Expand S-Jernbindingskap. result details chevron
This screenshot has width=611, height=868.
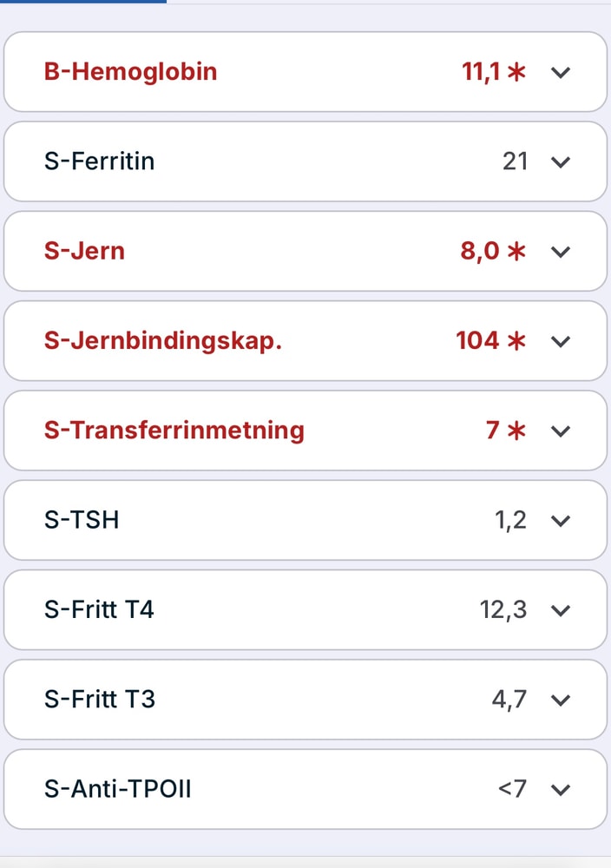[x=561, y=341]
